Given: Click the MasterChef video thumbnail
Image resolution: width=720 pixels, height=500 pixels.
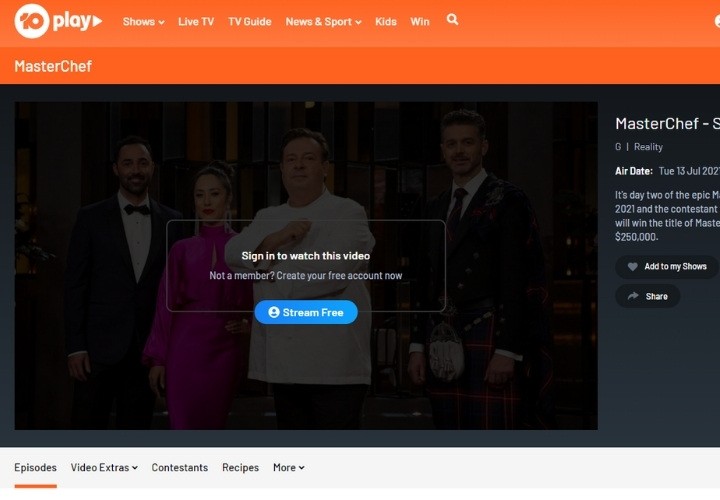Looking at the screenshot, I should pyautogui.click(x=305, y=160).
